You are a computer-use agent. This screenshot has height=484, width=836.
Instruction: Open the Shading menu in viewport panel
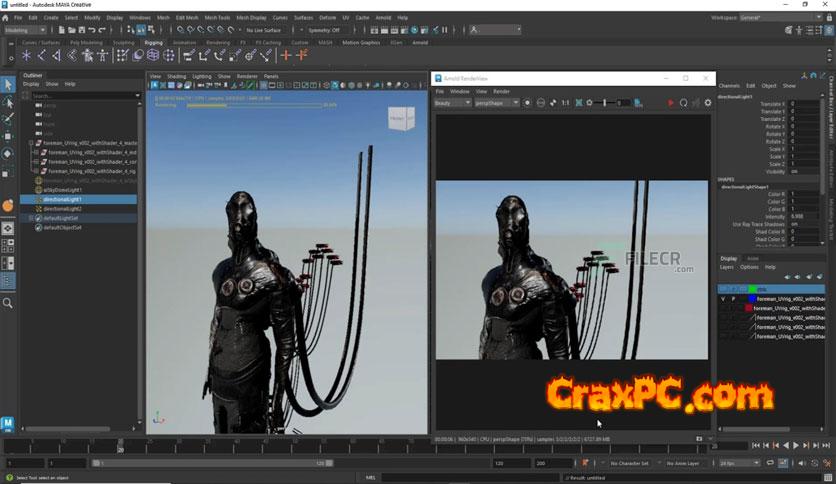[x=176, y=76]
